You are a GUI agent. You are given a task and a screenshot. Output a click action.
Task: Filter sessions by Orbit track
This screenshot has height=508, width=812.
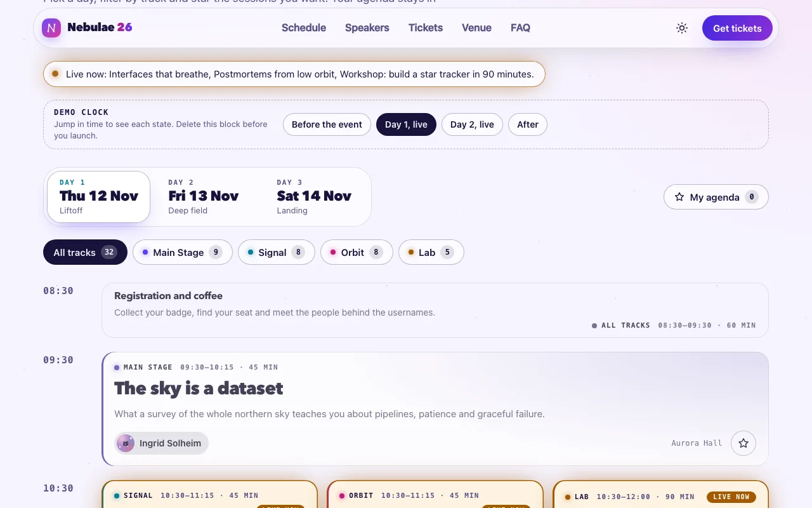[357, 252]
